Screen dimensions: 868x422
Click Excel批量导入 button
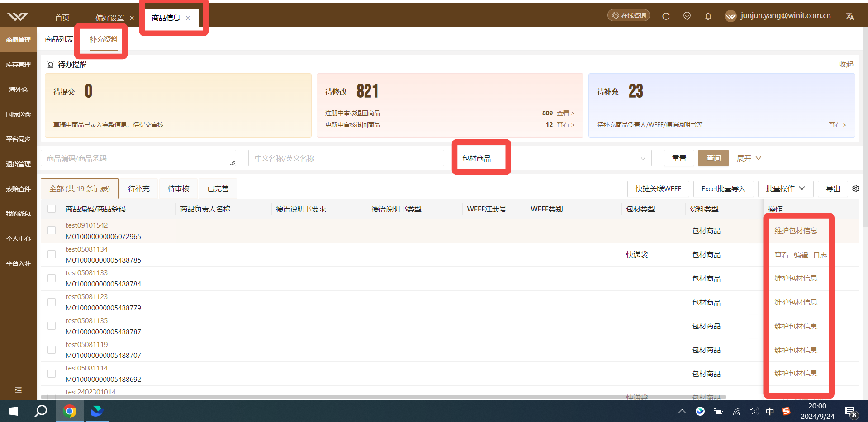(723, 188)
